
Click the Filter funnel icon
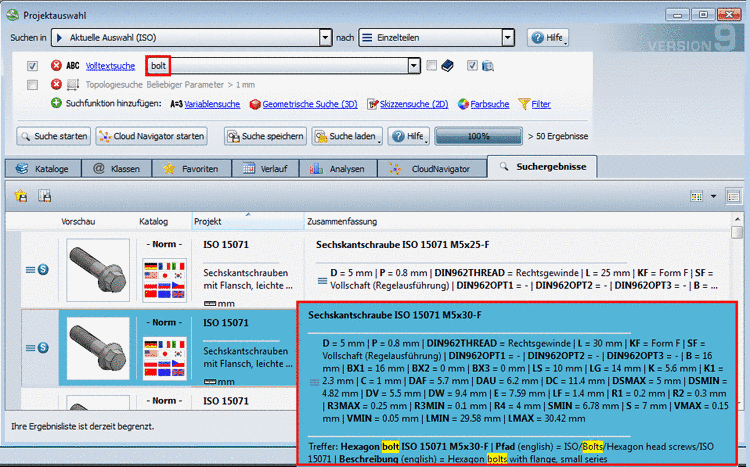(524, 104)
